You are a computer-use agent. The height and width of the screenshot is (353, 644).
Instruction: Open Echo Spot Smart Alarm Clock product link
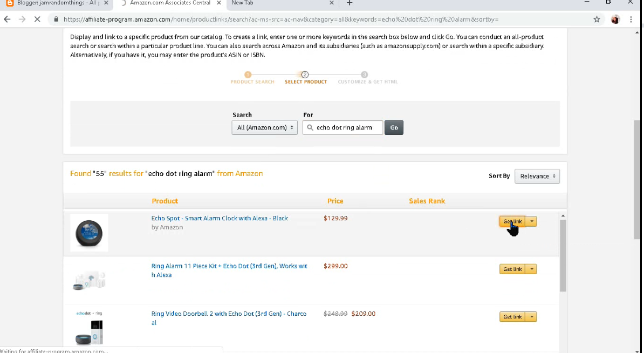pos(220,218)
